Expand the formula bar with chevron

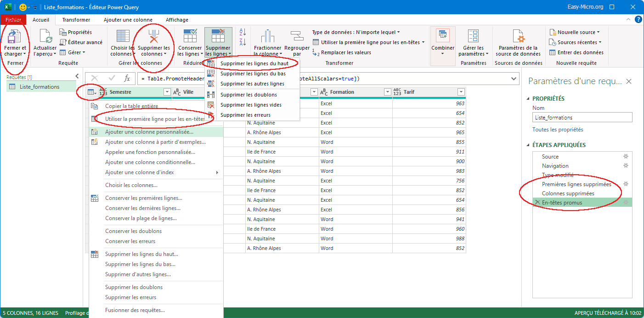(x=514, y=79)
